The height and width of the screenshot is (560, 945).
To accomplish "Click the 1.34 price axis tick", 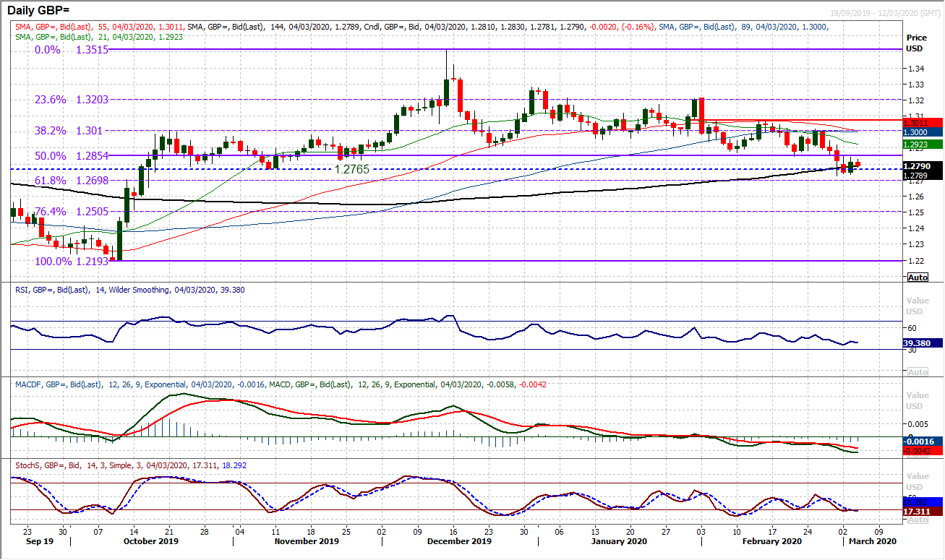I will pos(915,69).
